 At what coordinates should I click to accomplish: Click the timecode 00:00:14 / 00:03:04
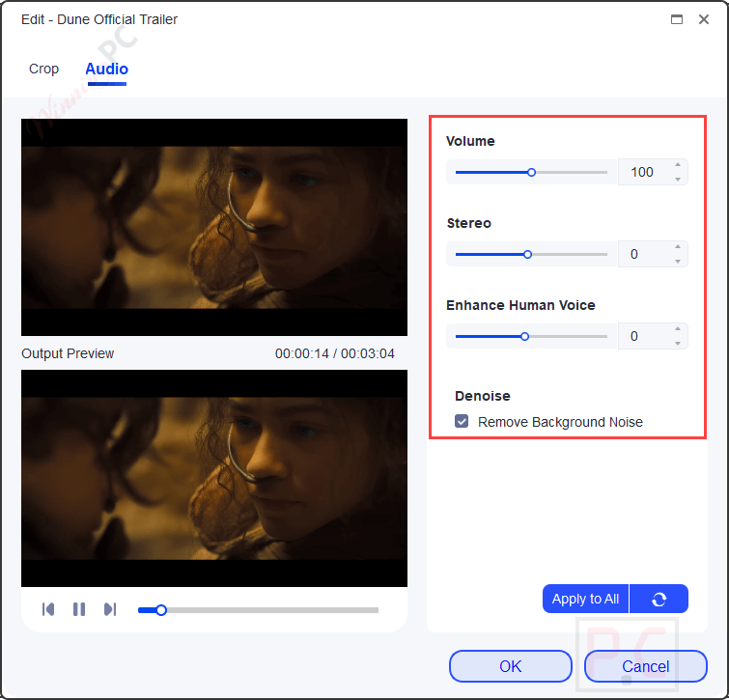[335, 353]
